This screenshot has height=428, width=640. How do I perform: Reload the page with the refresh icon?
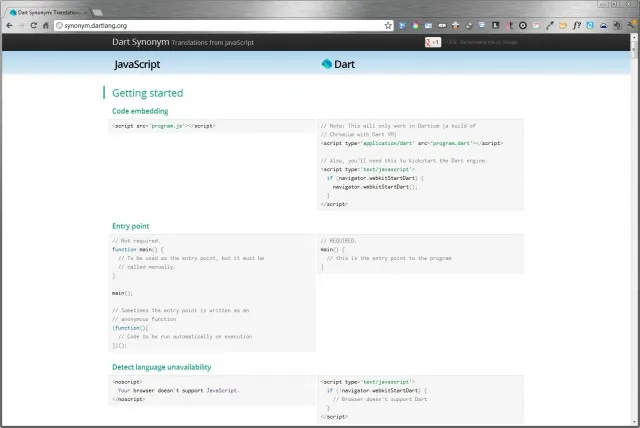click(x=33, y=25)
